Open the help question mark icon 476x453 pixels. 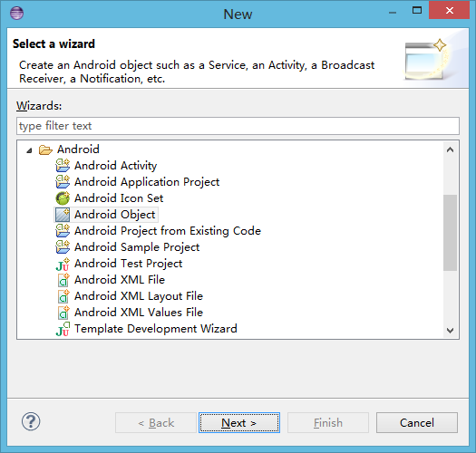(x=31, y=421)
